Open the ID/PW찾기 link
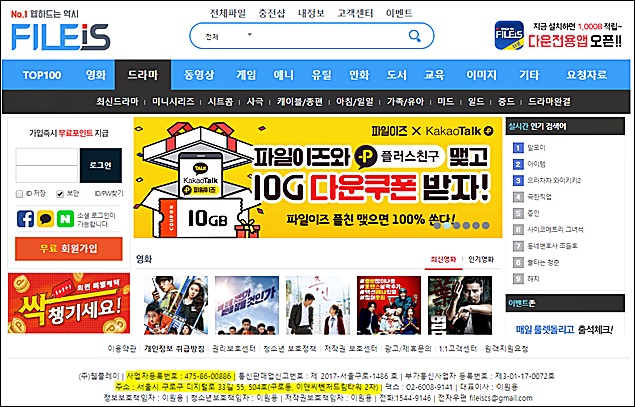Screen dimensions: 635x407 coord(109,194)
